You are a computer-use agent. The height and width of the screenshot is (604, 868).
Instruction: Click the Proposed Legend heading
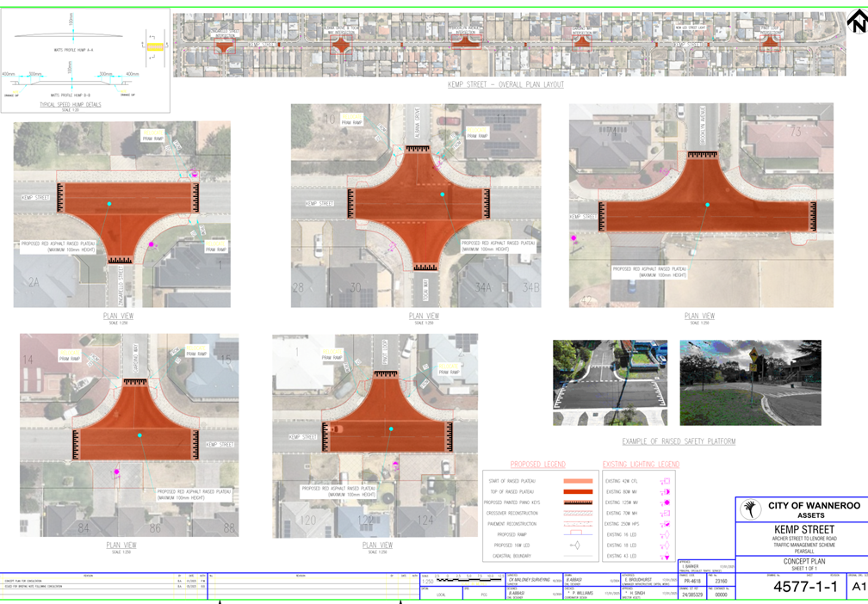[x=538, y=465]
